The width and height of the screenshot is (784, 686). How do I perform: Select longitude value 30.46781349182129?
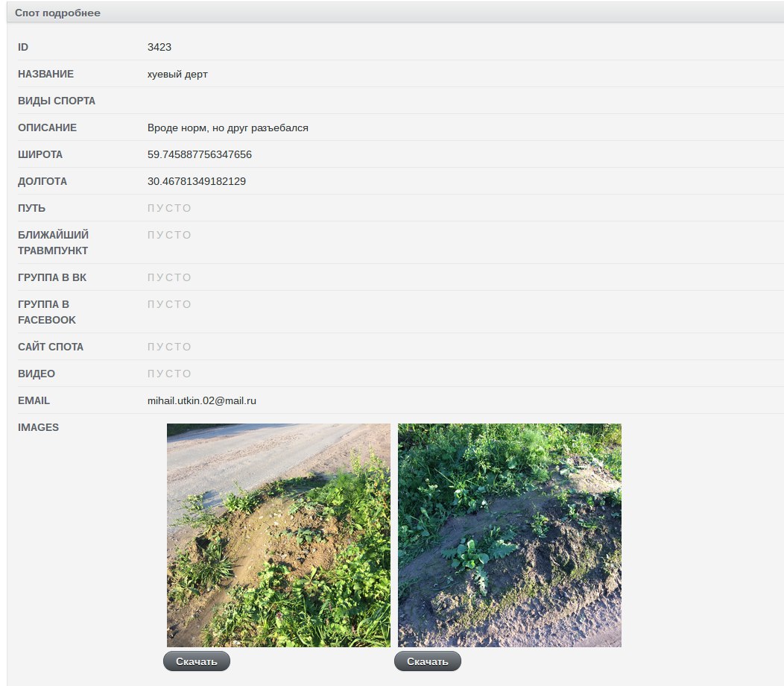[197, 181]
